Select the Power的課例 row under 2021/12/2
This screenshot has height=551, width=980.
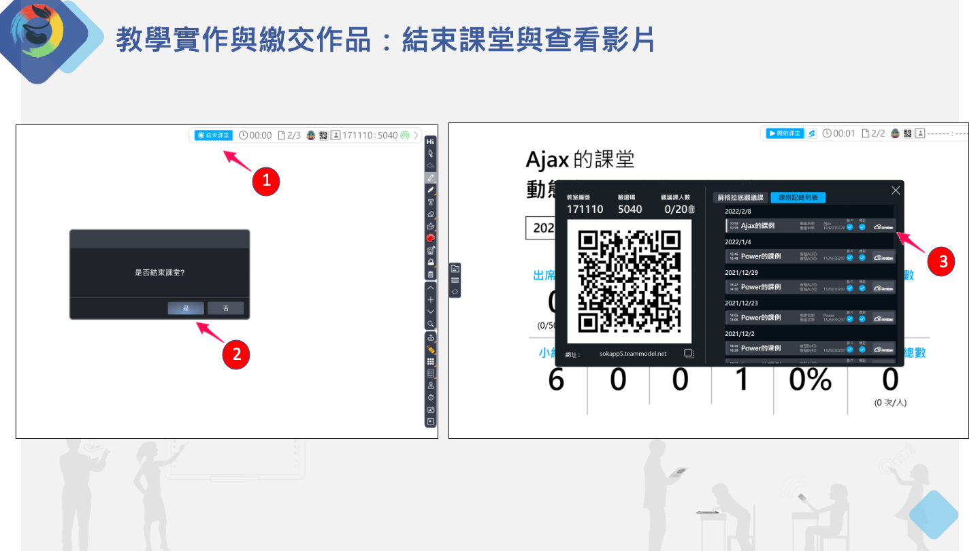[x=811, y=348]
